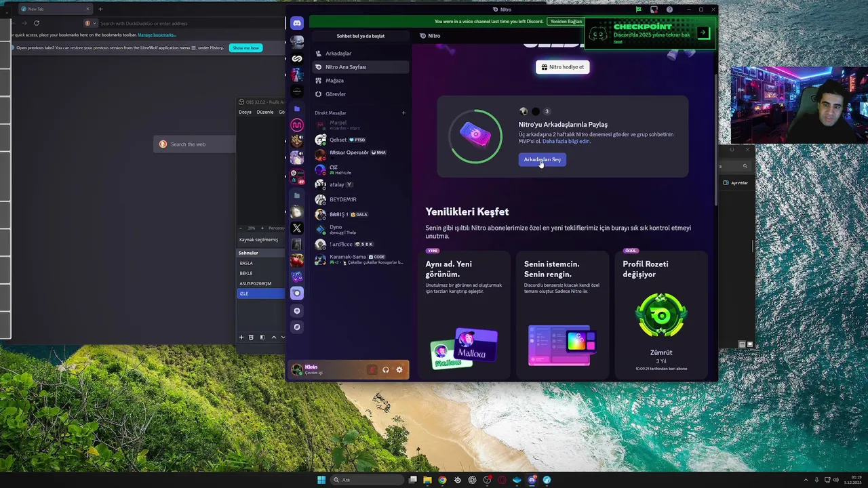Open Discover servers compass icon
868x488 pixels.
click(296, 327)
